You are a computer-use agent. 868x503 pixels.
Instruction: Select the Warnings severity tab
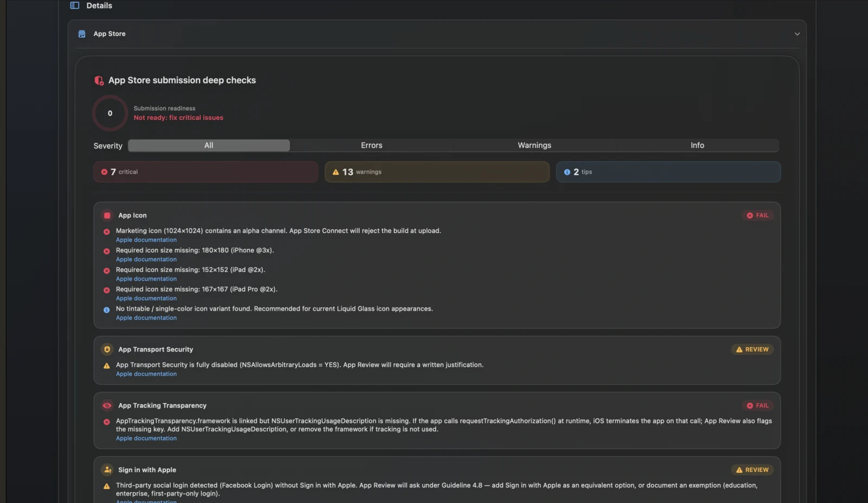point(534,145)
